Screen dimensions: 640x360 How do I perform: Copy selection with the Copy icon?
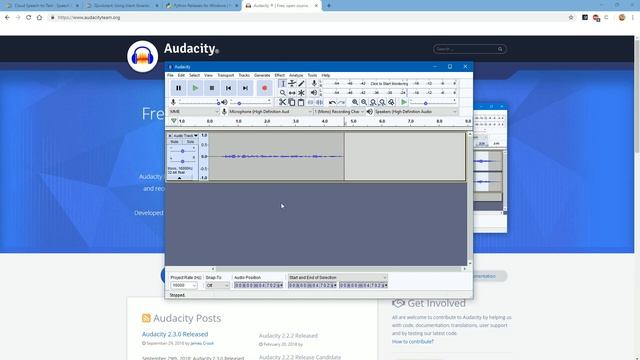[x=292, y=102]
